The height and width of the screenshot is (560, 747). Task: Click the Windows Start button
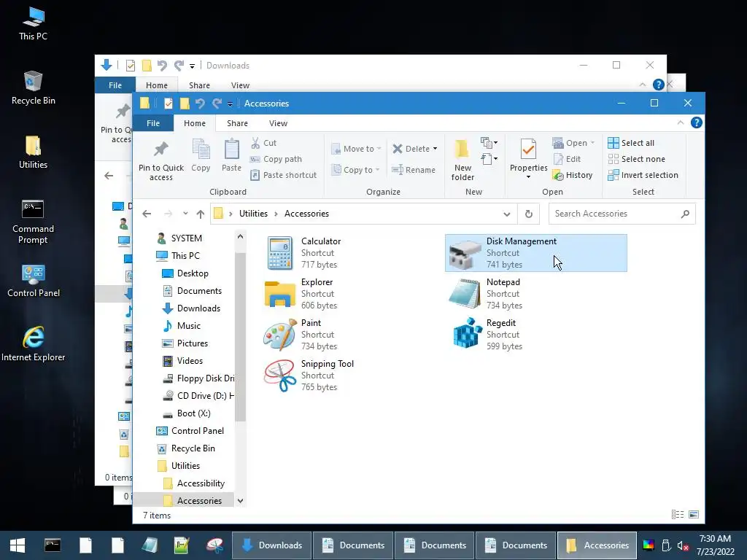[18, 545]
